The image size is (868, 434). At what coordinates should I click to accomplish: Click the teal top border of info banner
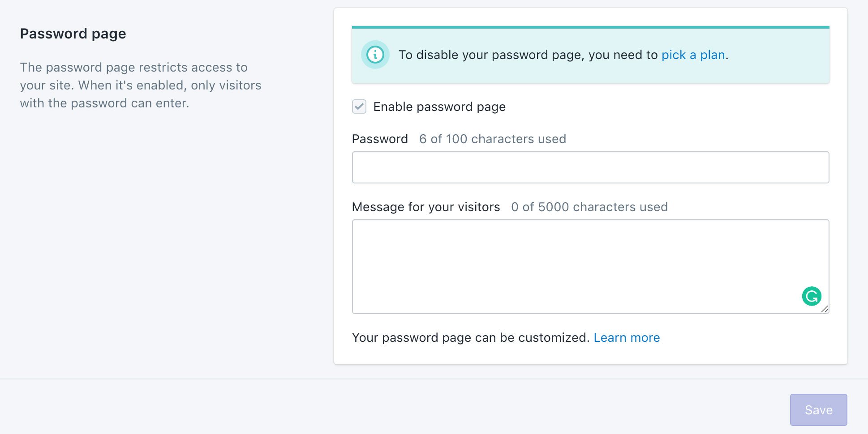coord(590,27)
